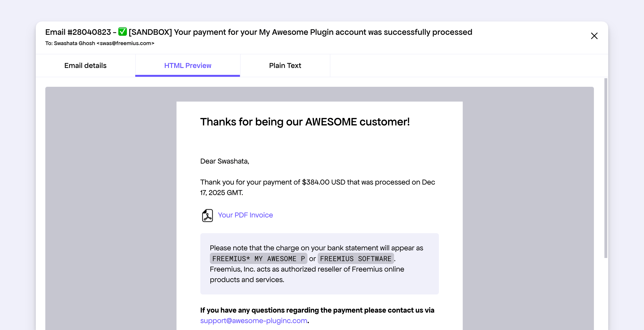This screenshot has width=644, height=330.
Task: Open the Plain Text tab
Action: point(285,66)
